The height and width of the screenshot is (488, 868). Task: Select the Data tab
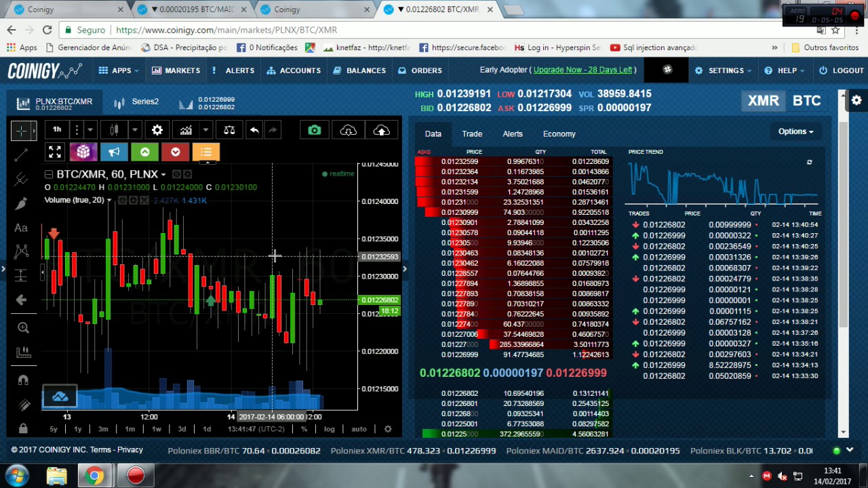click(x=433, y=134)
